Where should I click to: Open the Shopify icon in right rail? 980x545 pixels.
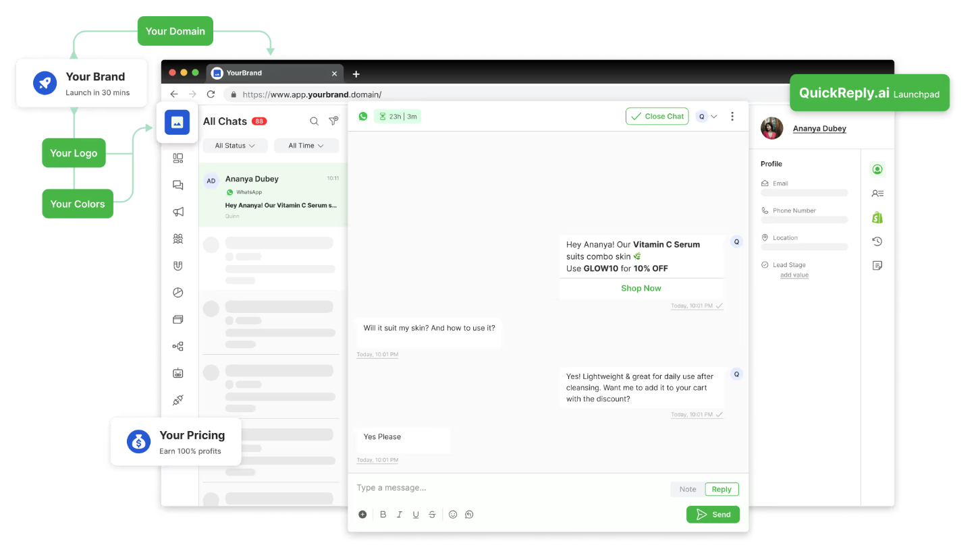pyautogui.click(x=877, y=217)
